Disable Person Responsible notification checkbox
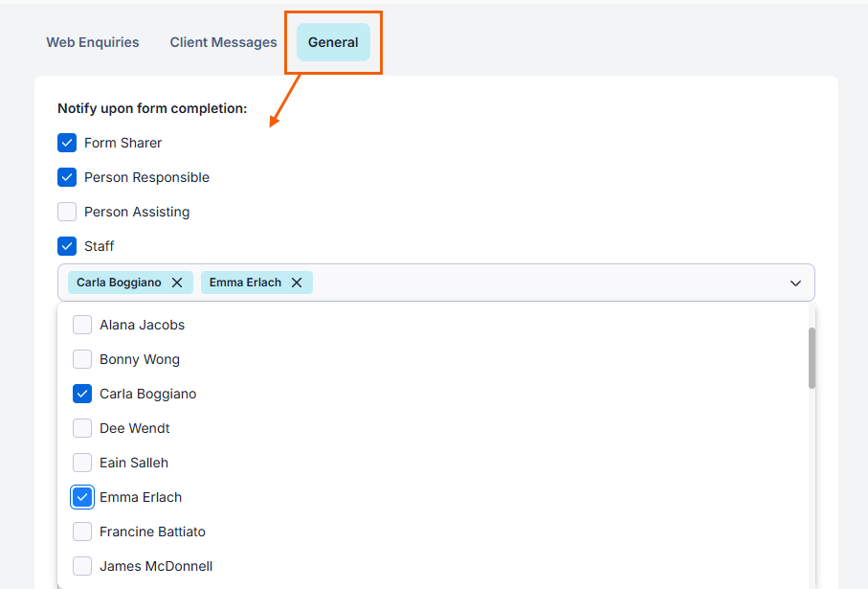This screenshot has width=868, height=589. [67, 177]
